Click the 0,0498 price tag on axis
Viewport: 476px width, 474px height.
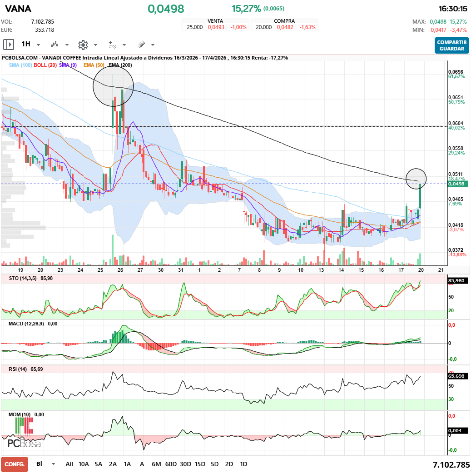coord(457,184)
